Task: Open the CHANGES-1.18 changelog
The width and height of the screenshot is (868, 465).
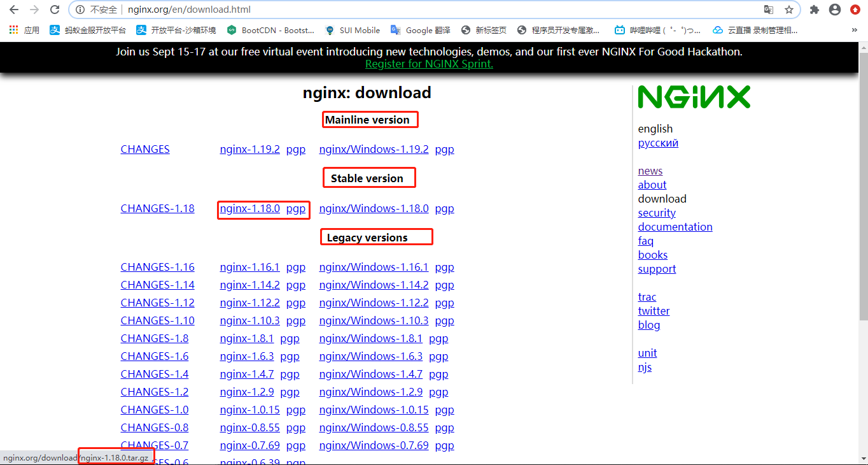Action: (x=157, y=208)
